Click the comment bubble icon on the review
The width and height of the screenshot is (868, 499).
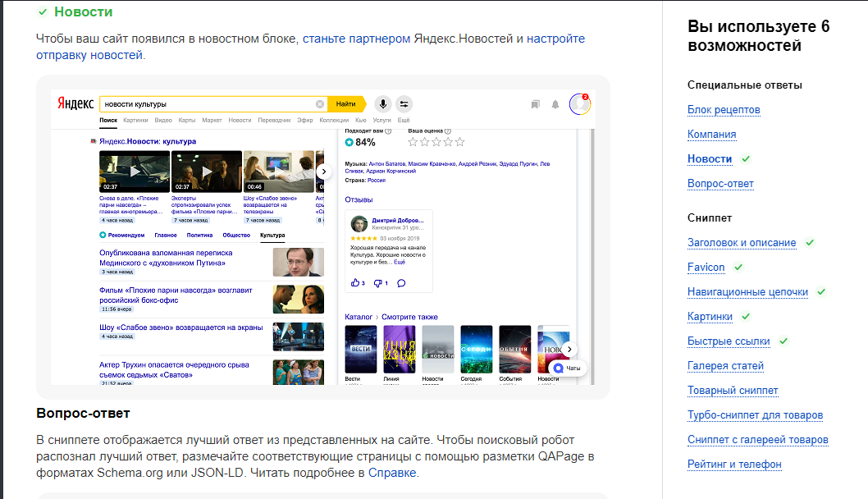coord(401,283)
